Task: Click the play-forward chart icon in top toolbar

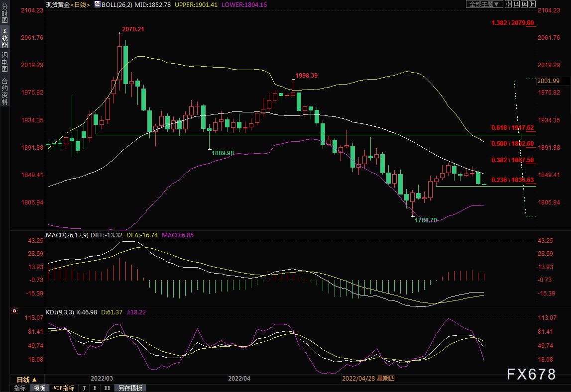Action: pos(524,4)
